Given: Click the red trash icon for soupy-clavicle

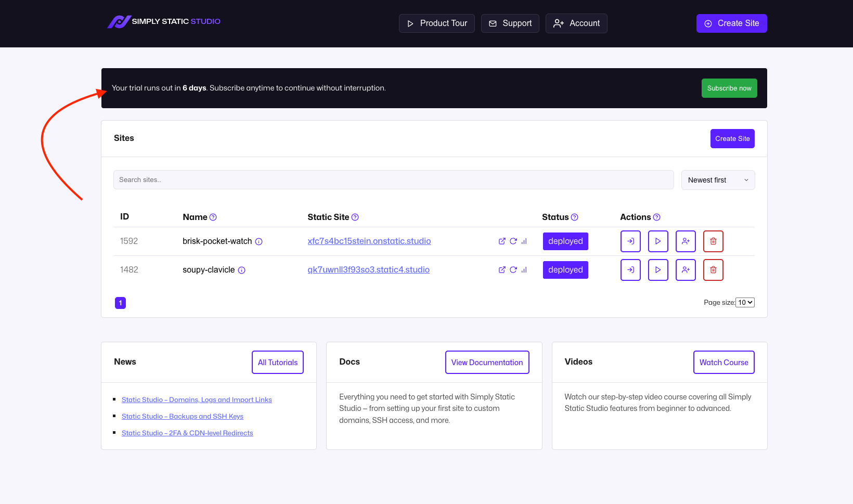Looking at the screenshot, I should tap(713, 270).
